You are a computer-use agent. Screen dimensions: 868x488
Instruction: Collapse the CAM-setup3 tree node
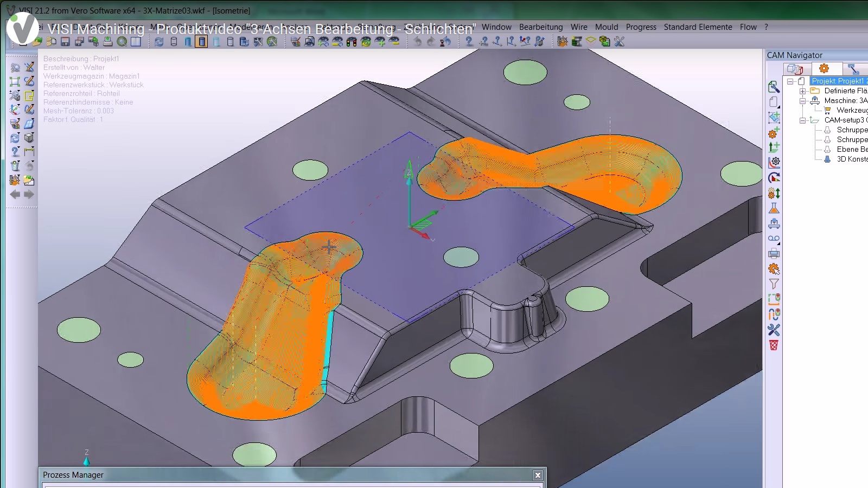pyautogui.click(x=802, y=120)
